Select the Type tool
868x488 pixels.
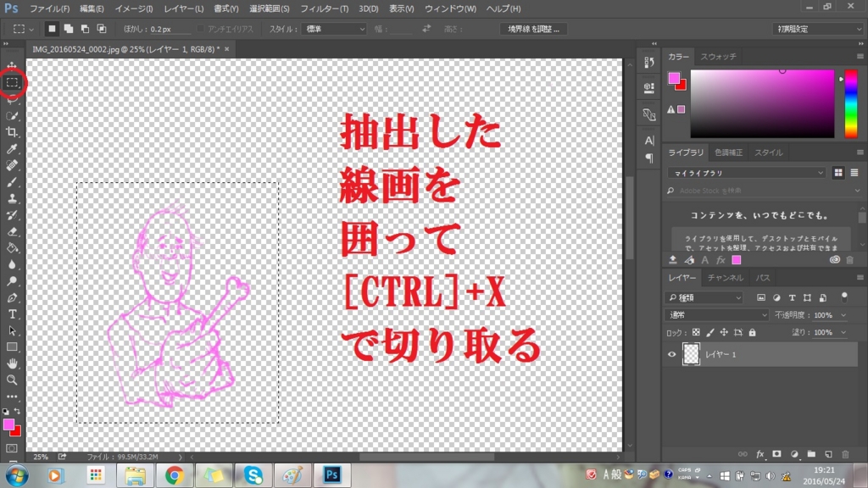[12, 314]
